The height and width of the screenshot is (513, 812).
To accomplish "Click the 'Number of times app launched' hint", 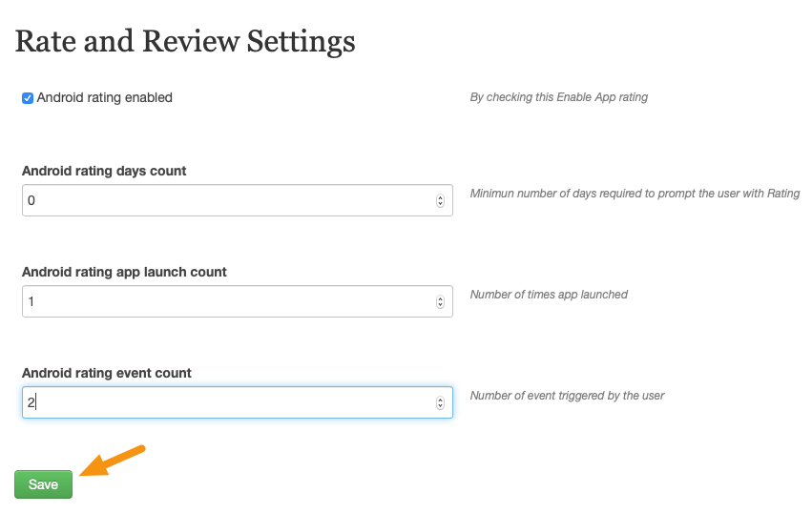I will 549,295.
